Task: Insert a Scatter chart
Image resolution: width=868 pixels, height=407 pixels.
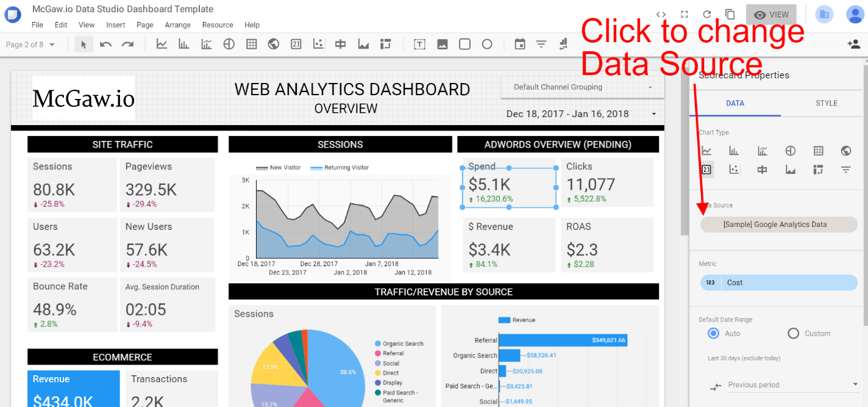Action: [x=318, y=44]
